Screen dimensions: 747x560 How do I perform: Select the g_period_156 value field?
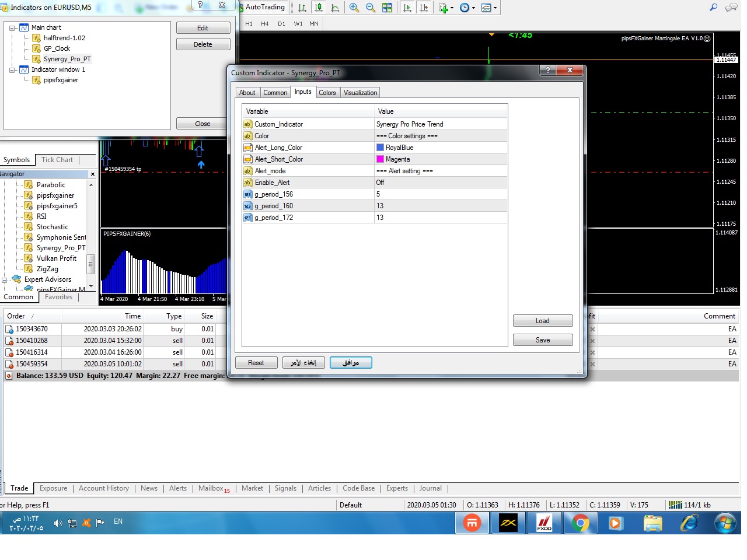click(441, 194)
